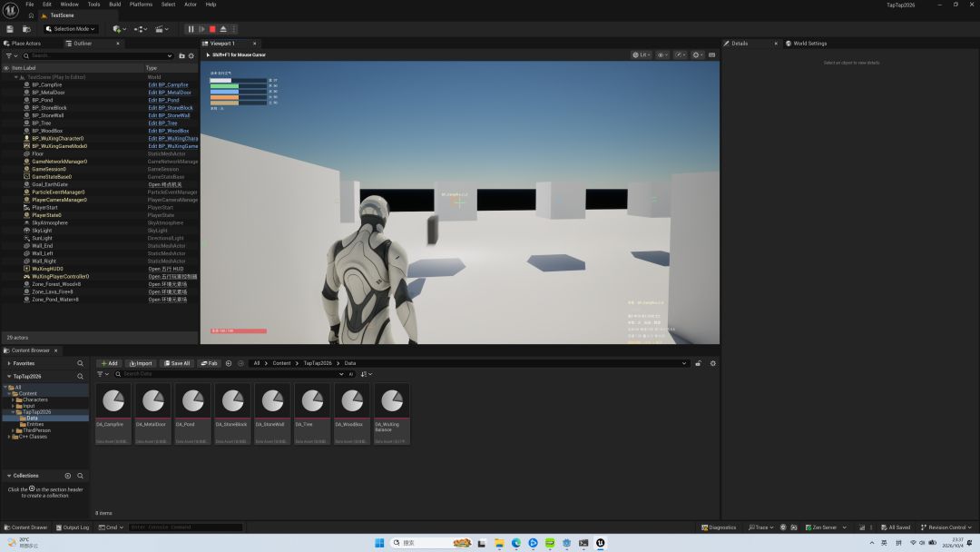980x552 pixels.
Task: Click the Save All button
Action: coord(177,363)
